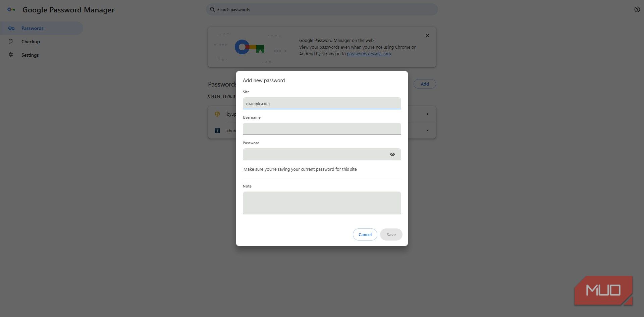The height and width of the screenshot is (317, 644).
Task: Click 'Google Password Manager on the web' heading
Action: (336, 40)
